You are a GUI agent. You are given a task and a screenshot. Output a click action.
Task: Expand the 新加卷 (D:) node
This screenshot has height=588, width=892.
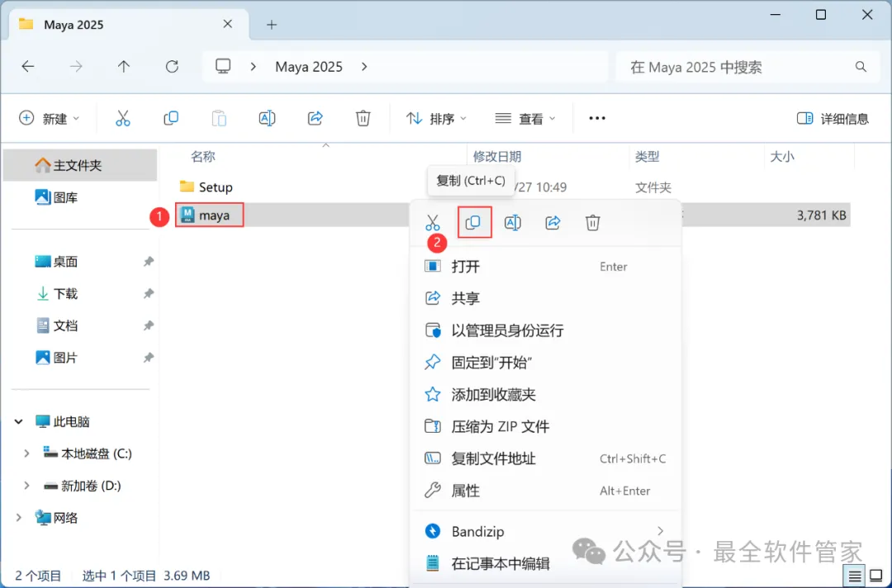26,486
